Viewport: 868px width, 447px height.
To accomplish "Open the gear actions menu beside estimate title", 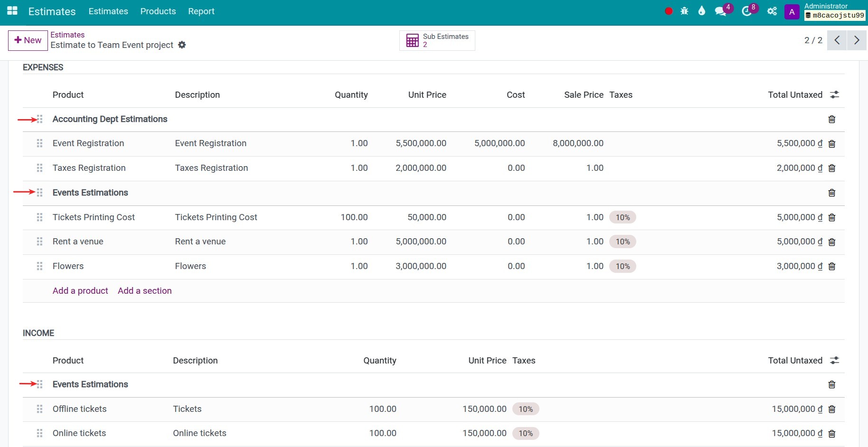I will click(x=182, y=45).
